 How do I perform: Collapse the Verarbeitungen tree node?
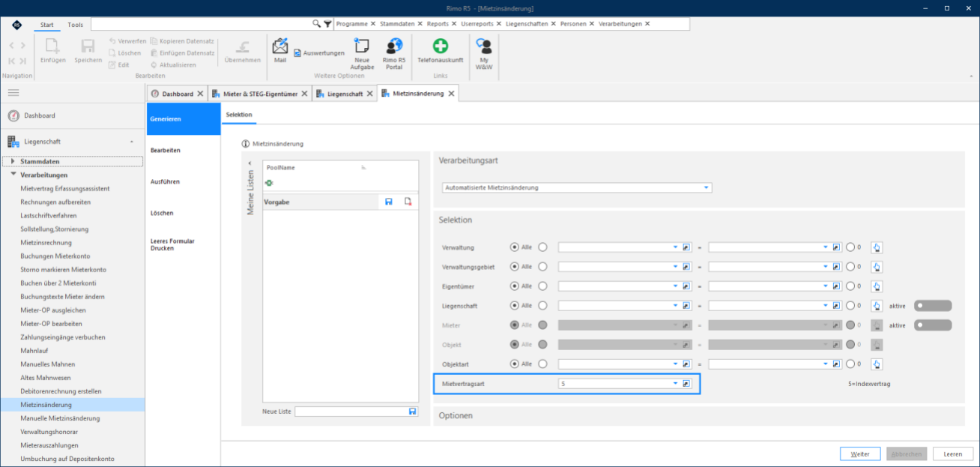13,175
